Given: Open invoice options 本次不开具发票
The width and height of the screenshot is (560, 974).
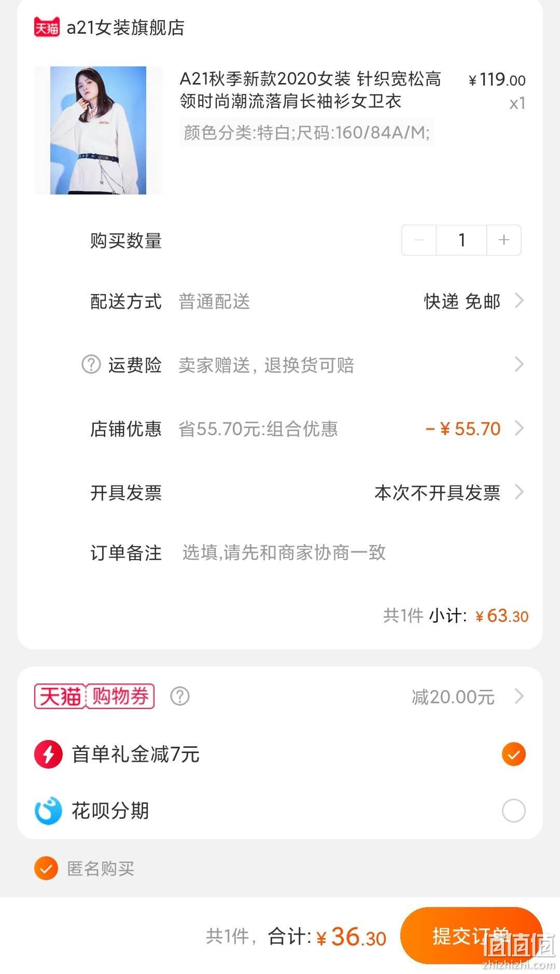Looking at the screenshot, I should click(449, 492).
